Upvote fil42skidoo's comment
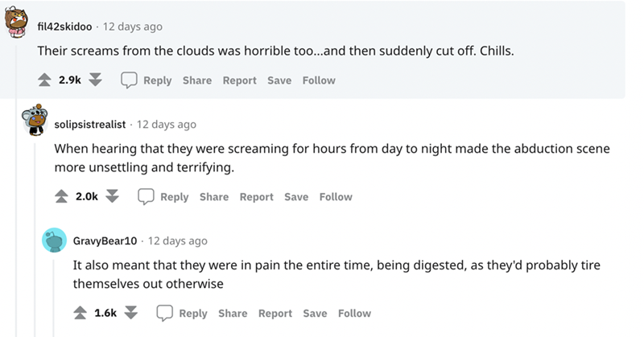Screen dimensions: 644x337 click(x=45, y=80)
